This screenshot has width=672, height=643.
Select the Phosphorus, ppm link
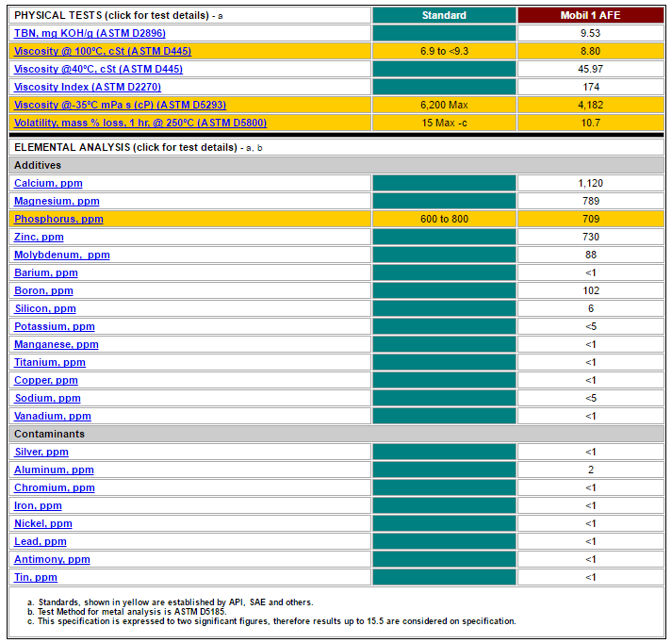click(58, 219)
